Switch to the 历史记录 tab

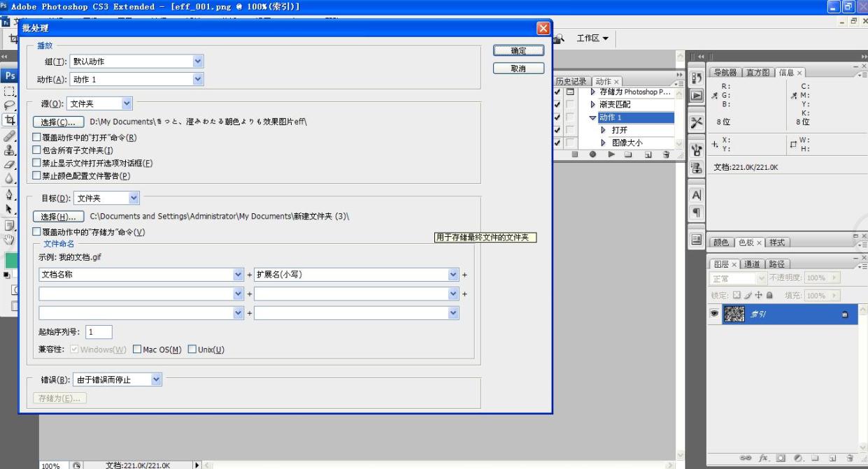point(571,82)
